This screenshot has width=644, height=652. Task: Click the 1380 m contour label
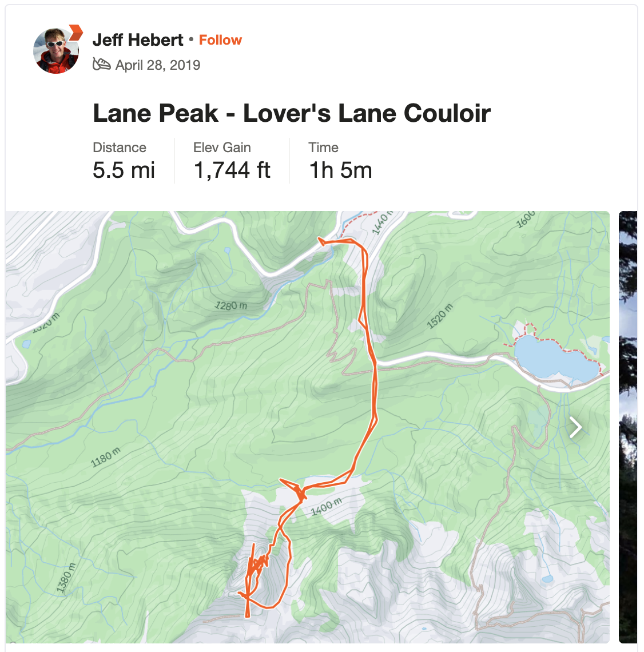[x=66, y=578]
